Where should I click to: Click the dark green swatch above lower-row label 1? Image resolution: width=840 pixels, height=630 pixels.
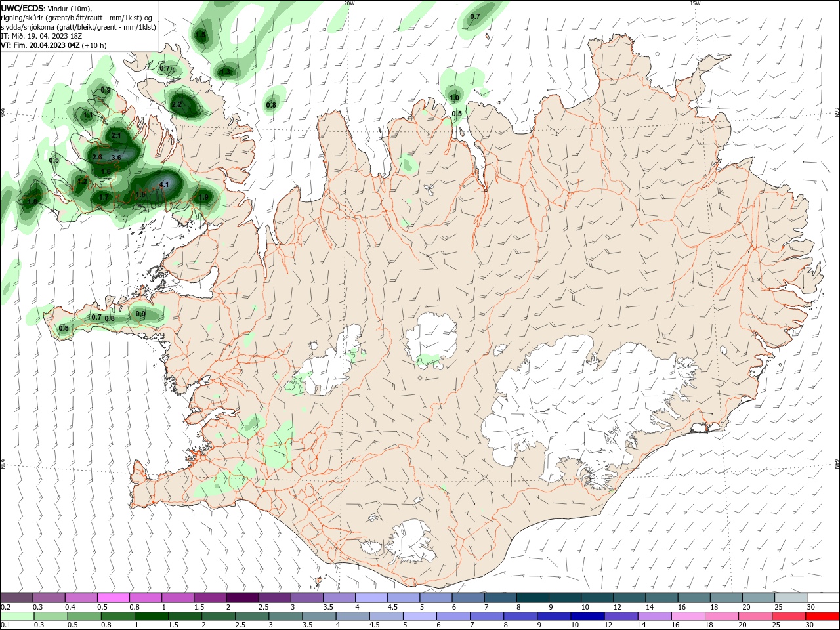pos(151,616)
